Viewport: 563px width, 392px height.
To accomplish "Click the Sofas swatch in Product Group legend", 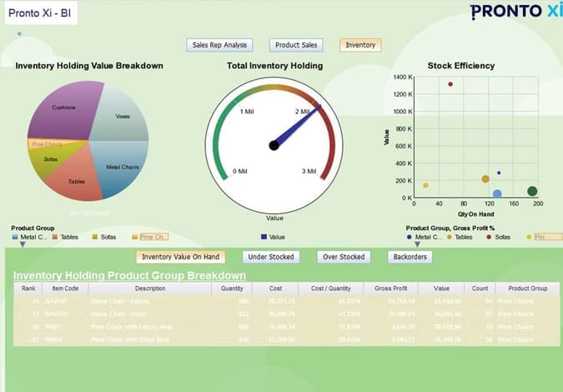I will [95, 237].
